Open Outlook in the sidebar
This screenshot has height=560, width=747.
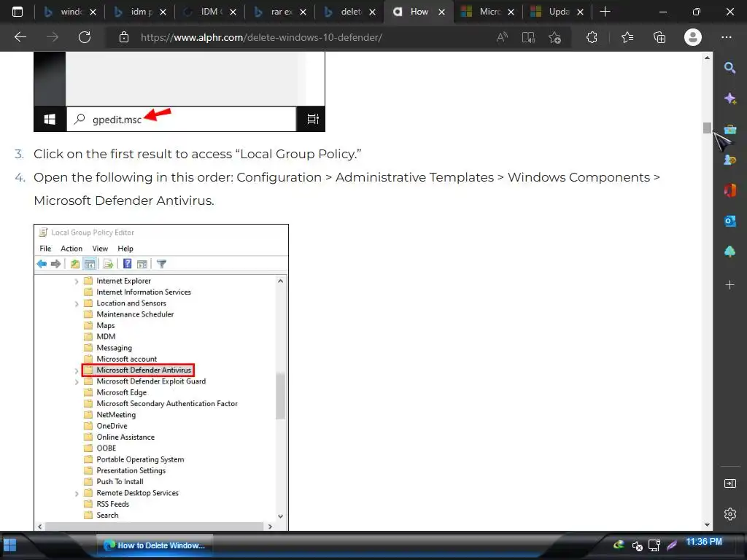pyautogui.click(x=729, y=221)
